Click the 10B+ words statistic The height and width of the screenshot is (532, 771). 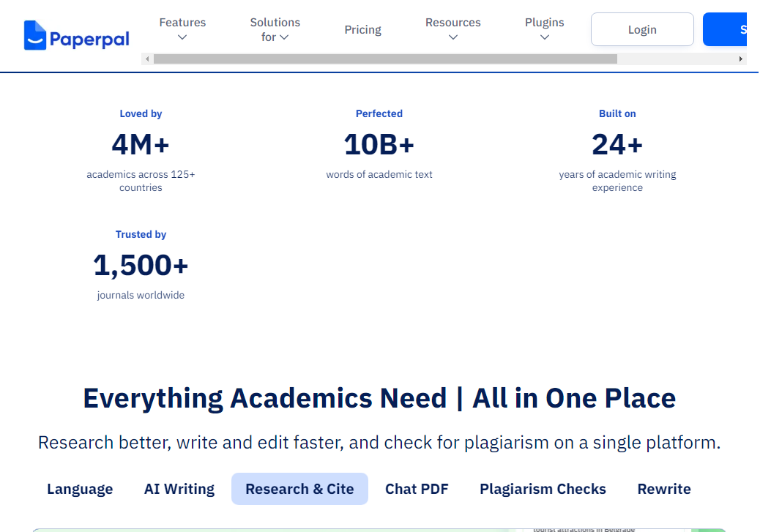click(379, 144)
